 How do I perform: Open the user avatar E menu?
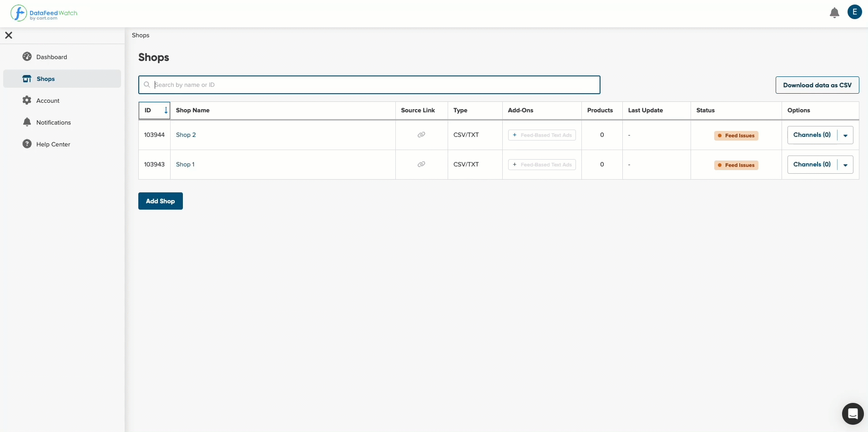854,12
